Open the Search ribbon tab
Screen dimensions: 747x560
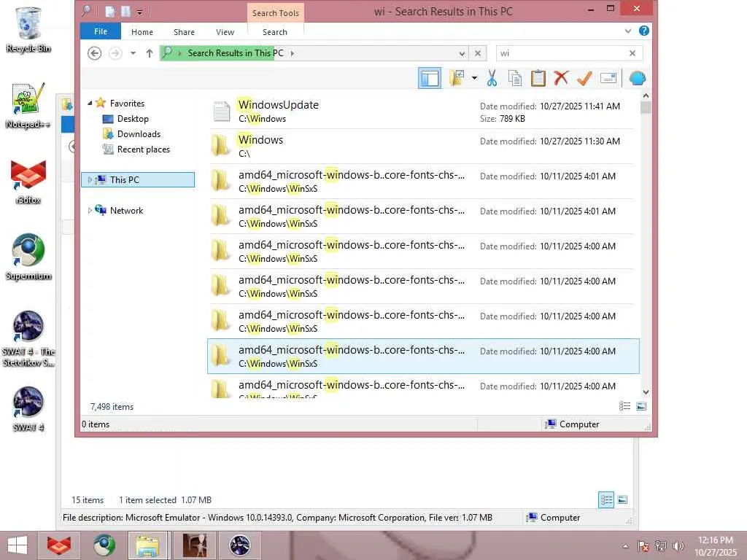click(275, 32)
